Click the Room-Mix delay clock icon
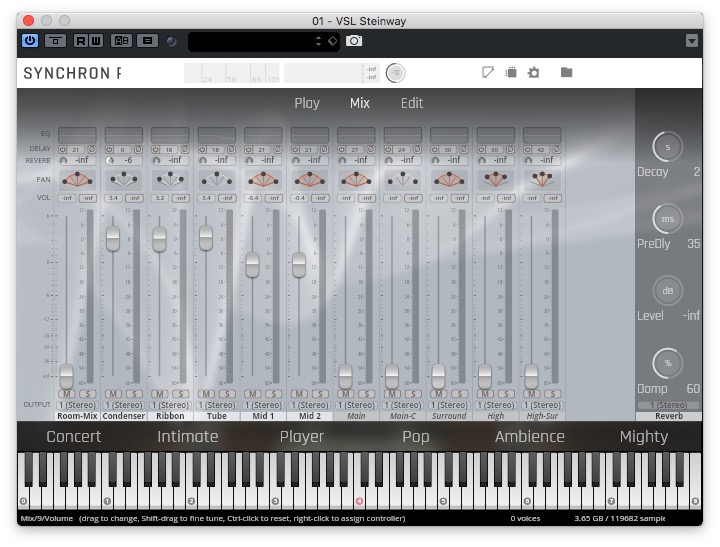 point(62,149)
